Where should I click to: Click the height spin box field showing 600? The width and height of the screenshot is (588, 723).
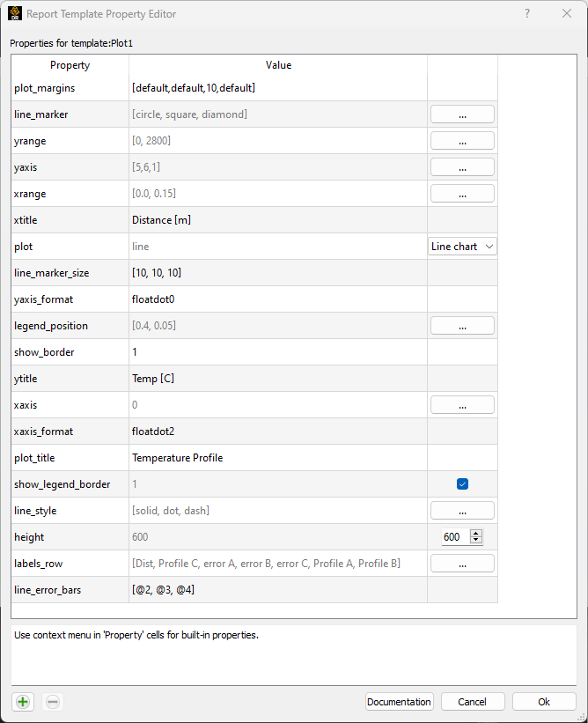455,536
